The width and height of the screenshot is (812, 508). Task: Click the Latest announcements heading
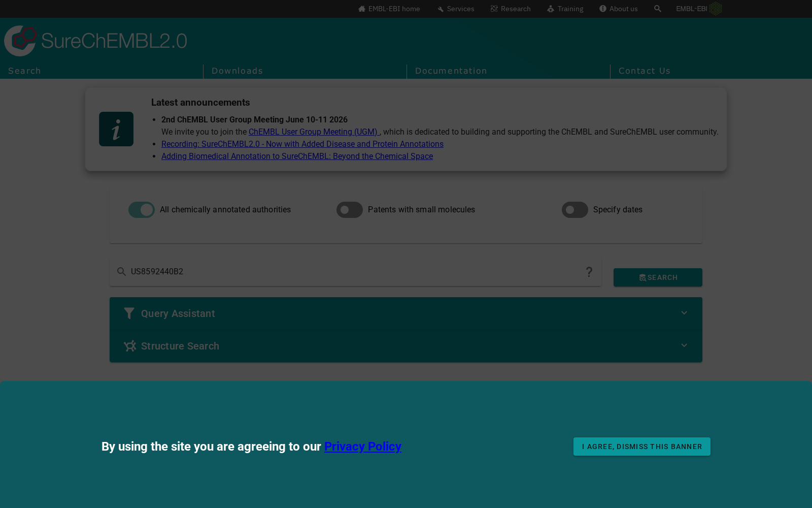click(x=200, y=103)
